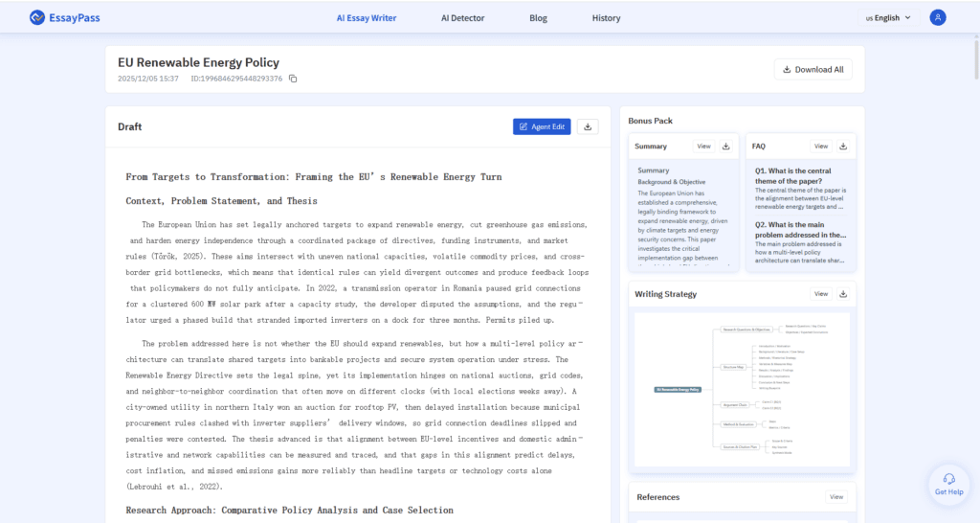
Task: Click the Download All button
Action: click(813, 69)
